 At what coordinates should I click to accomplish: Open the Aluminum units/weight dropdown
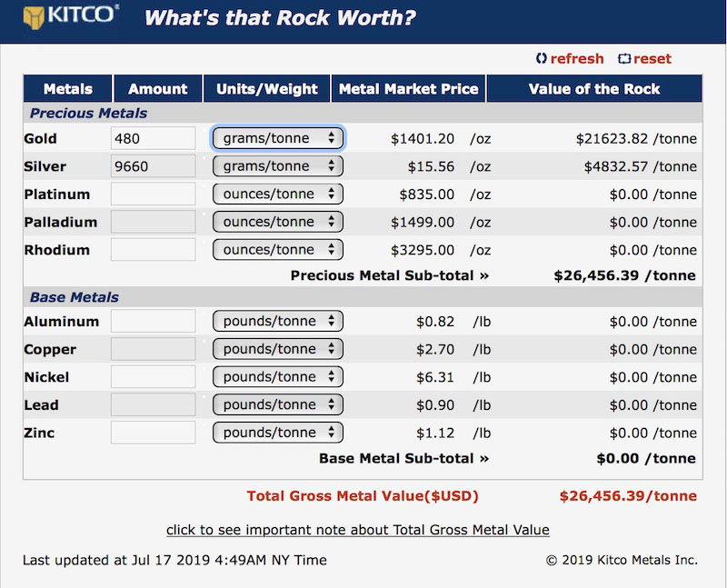click(278, 321)
